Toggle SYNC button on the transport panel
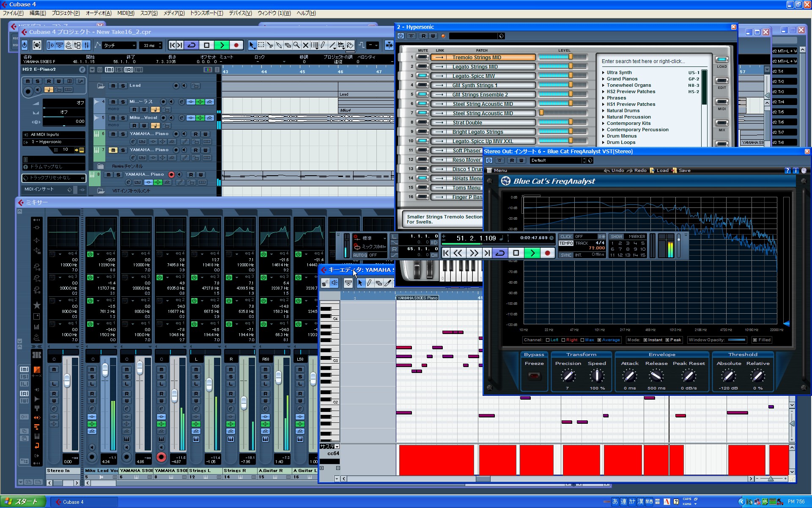Image resolution: width=812 pixels, height=508 pixels. click(566, 255)
